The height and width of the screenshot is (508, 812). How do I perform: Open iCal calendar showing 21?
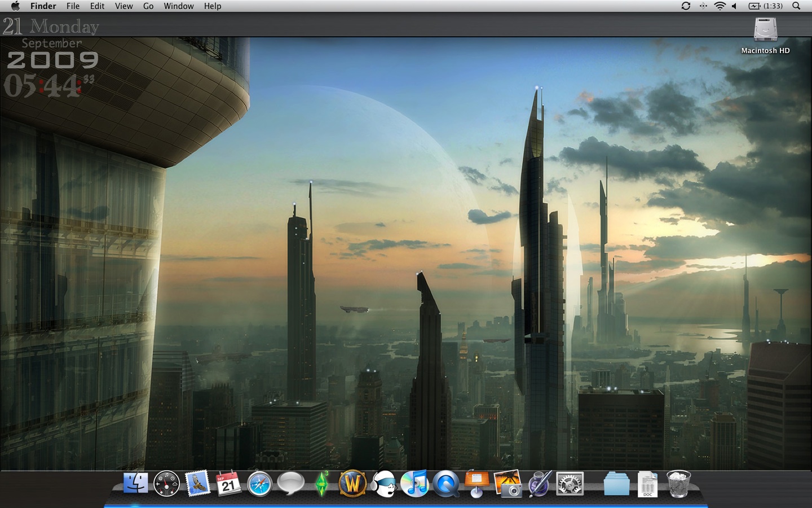click(228, 484)
